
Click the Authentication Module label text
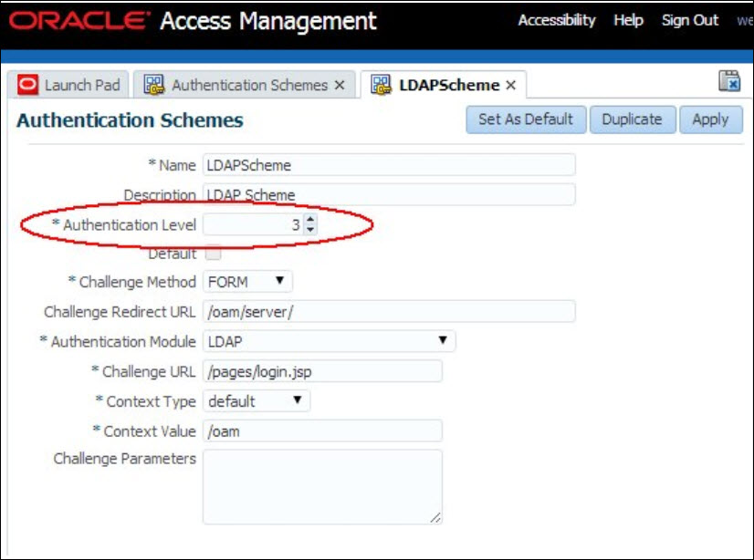click(123, 341)
